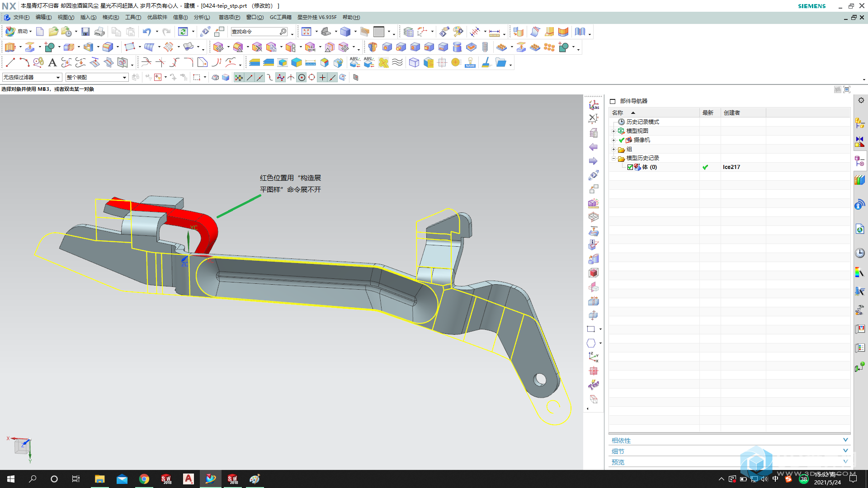Toggle the Part Navigator pin checkbox
This screenshot has width=868, height=488.
click(613, 101)
